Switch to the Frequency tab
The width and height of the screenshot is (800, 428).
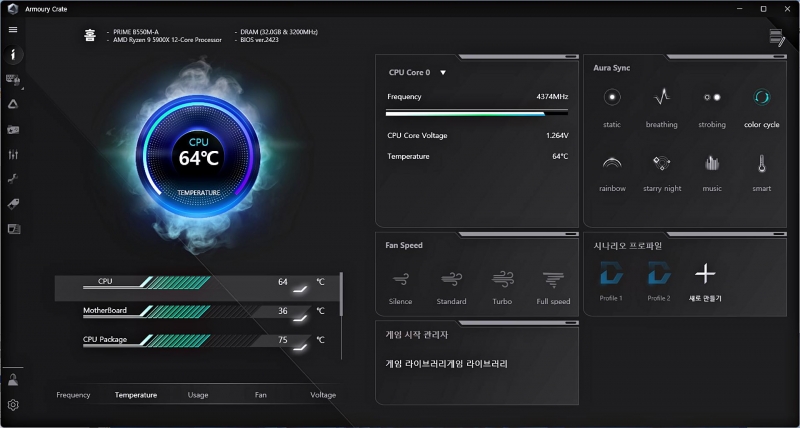73,395
